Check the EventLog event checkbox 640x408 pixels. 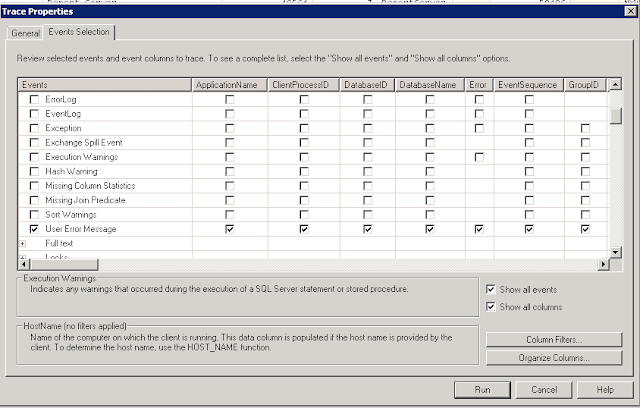tap(34, 113)
